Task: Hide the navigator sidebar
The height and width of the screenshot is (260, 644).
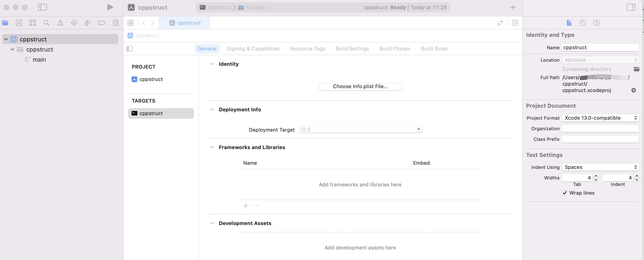Action: pyautogui.click(x=42, y=7)
